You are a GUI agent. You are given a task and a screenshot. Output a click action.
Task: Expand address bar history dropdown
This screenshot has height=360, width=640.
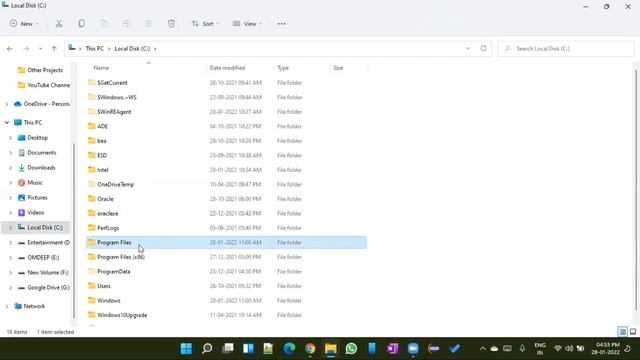pos(468,48)
